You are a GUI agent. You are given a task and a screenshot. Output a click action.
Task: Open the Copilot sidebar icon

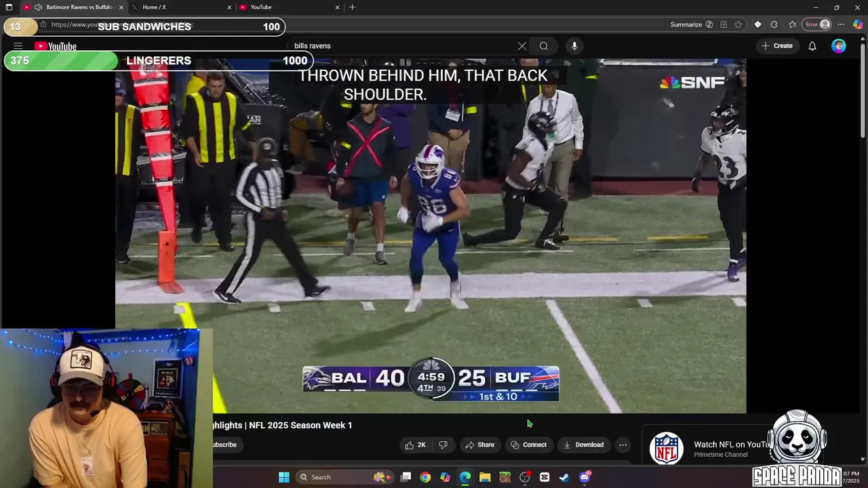coord(858,24)
